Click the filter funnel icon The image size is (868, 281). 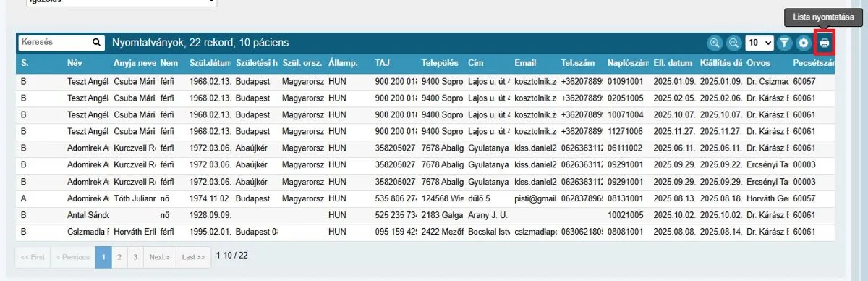(x=784, y=43)
